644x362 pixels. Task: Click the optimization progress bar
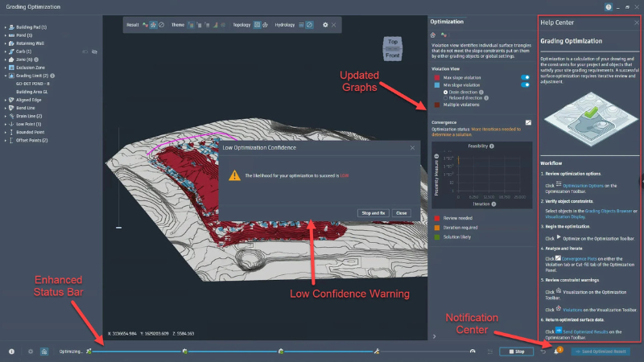(282, 352)
